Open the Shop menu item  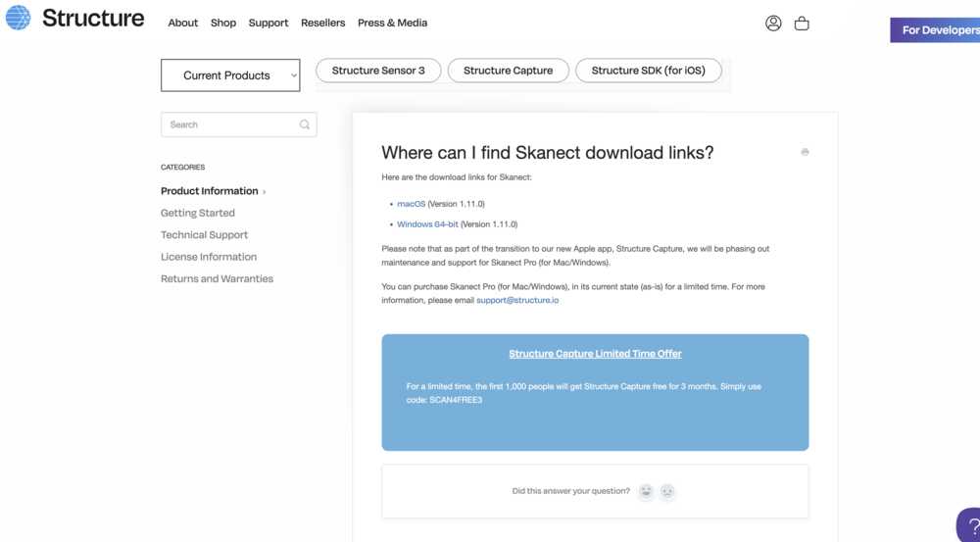click(223, 23)
